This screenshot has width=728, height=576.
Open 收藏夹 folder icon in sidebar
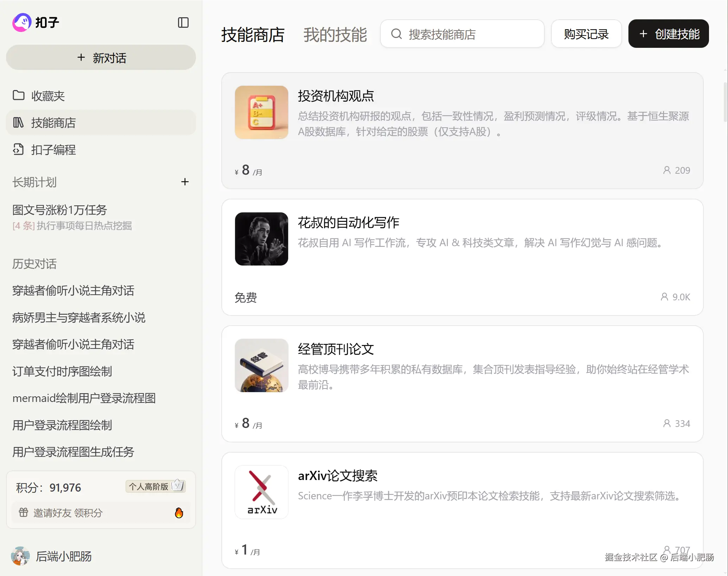tap(18, 95)
